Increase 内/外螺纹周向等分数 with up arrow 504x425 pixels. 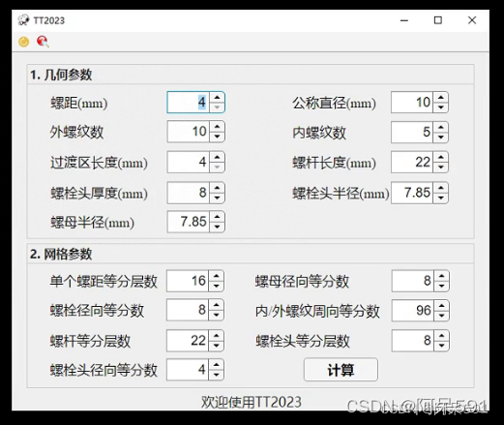click(441, 305)
